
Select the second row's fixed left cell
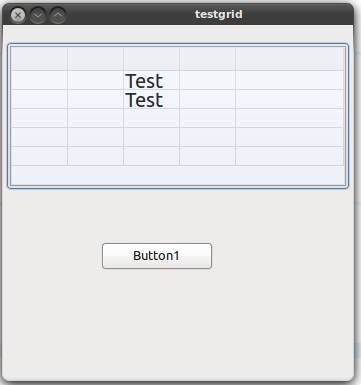pos(39,99)
